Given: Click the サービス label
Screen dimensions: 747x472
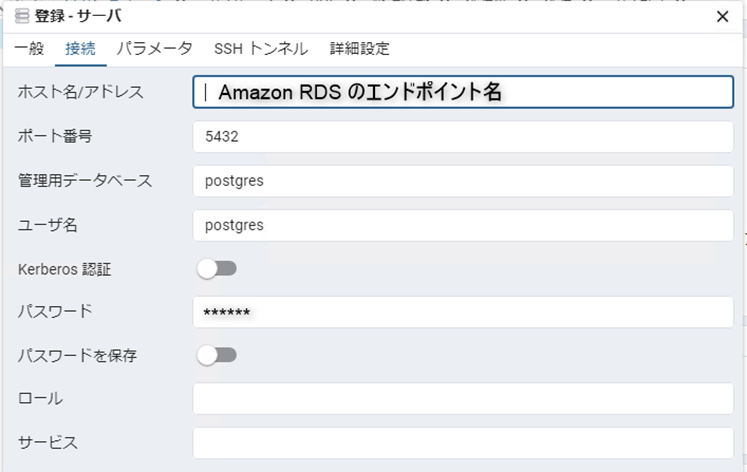Looking at the screenshot, I should tap(48, 442).
